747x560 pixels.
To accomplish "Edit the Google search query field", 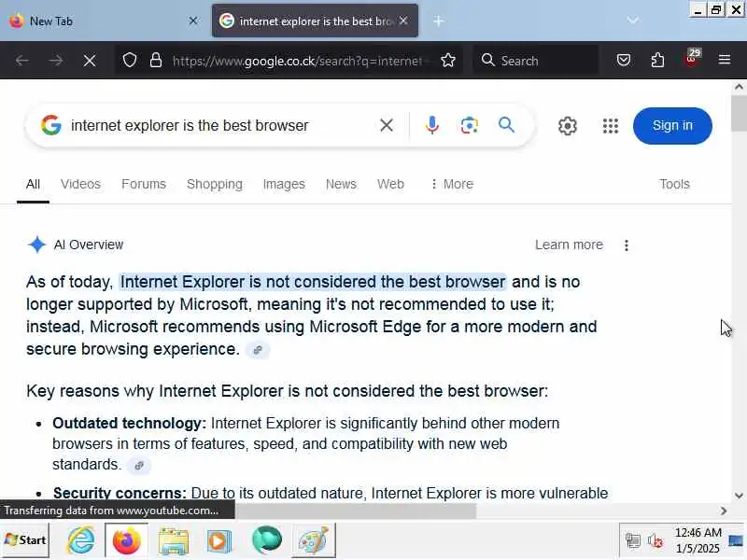I will point(219,125).
